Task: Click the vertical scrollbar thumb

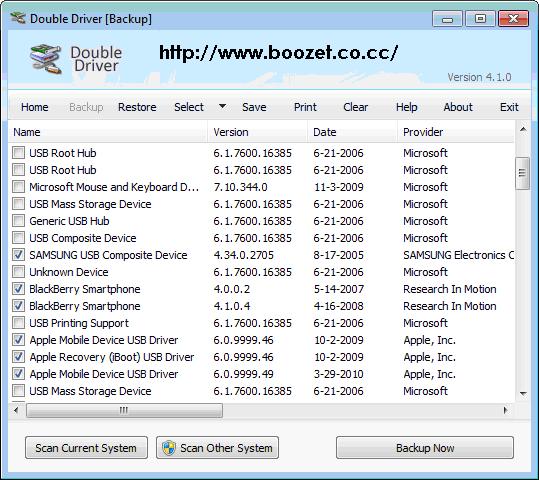Action: [522, 173]
